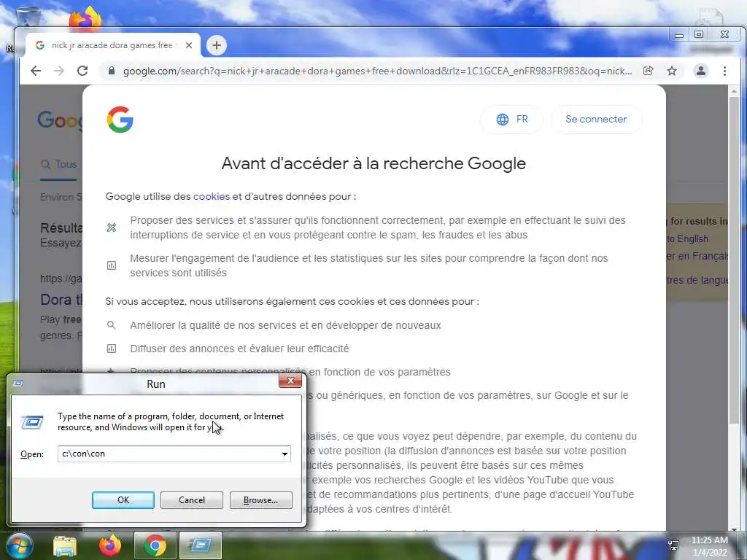747x560 pixels.
Task: Minimize the Chrome window
Action: pos(679,35)
